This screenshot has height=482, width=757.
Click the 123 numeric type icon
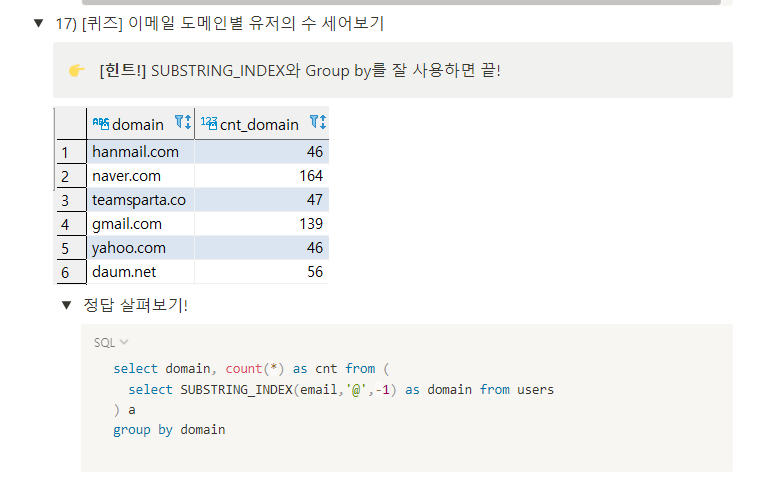[x=209, y=123]
